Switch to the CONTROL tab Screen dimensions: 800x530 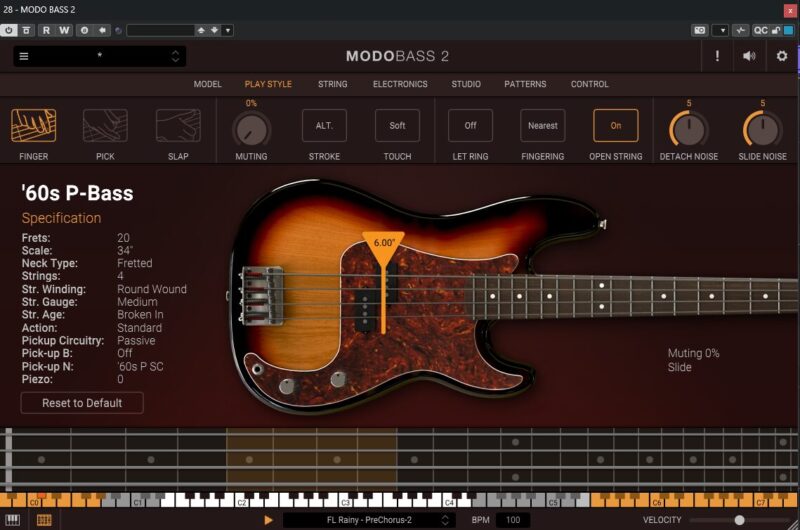click(x=590, y=84)
